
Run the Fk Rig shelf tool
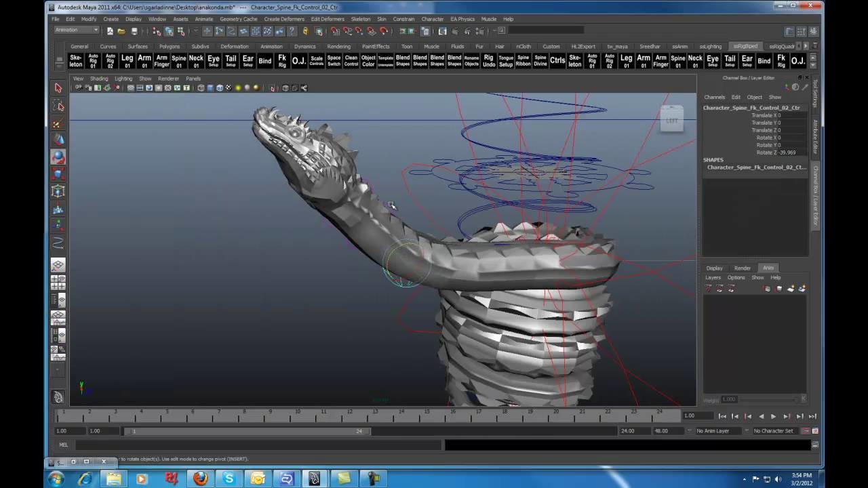coord(282,61)
